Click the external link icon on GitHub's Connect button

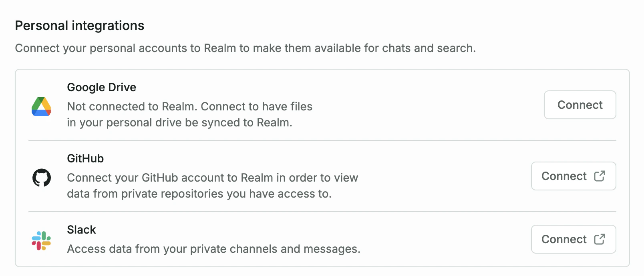coord(600,176)
